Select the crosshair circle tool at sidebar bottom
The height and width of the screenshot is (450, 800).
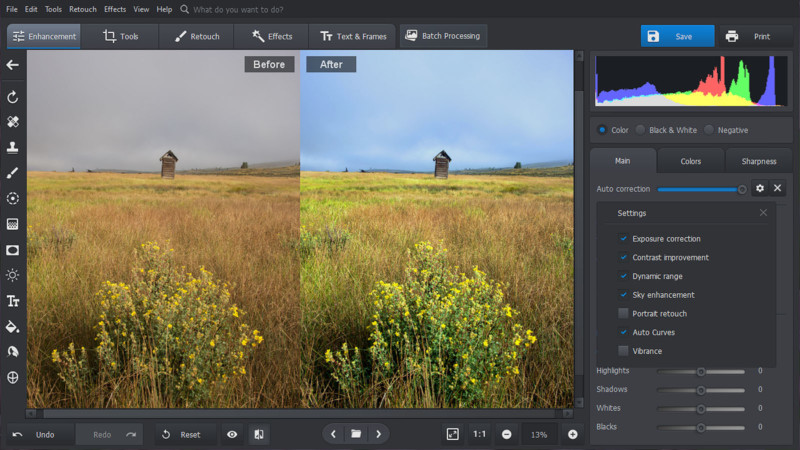point(13,378)
